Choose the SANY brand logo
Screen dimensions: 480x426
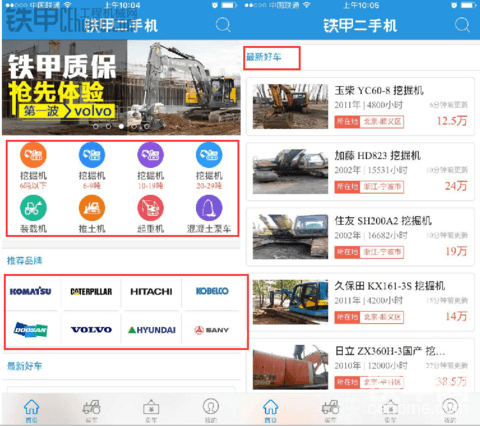[x=212, y=330]
